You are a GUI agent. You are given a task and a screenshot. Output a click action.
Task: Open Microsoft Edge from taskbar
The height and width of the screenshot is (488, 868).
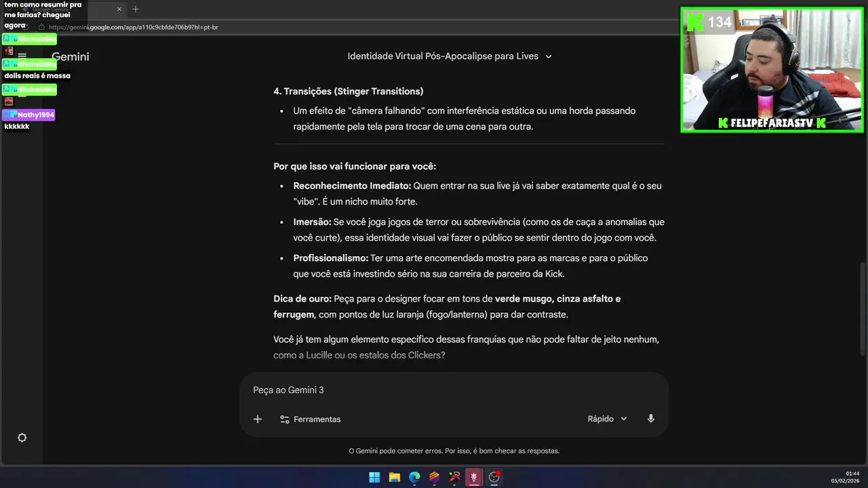414,477
